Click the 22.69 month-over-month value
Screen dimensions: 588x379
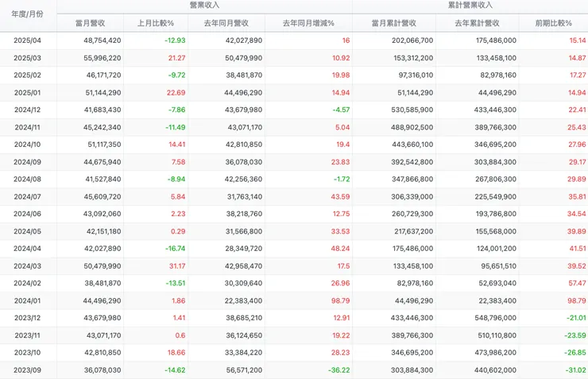(x=176, y=93)
